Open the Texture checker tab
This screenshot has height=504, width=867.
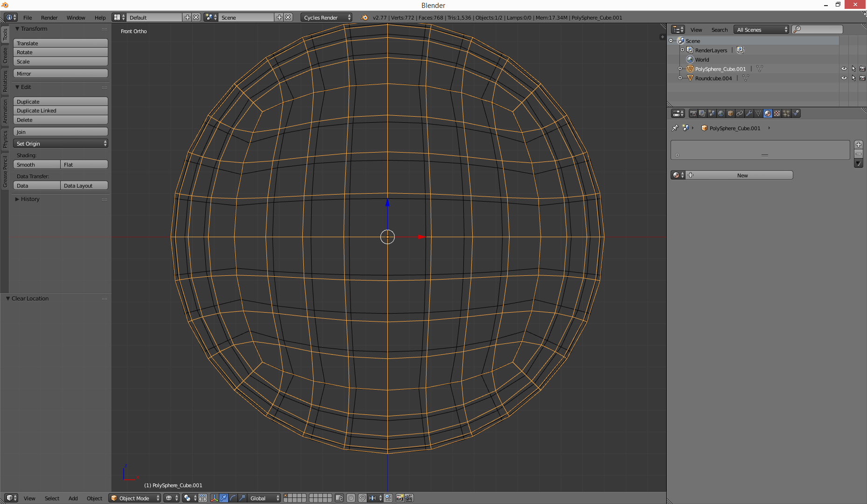pyautogui.click(x=777, y=113)
